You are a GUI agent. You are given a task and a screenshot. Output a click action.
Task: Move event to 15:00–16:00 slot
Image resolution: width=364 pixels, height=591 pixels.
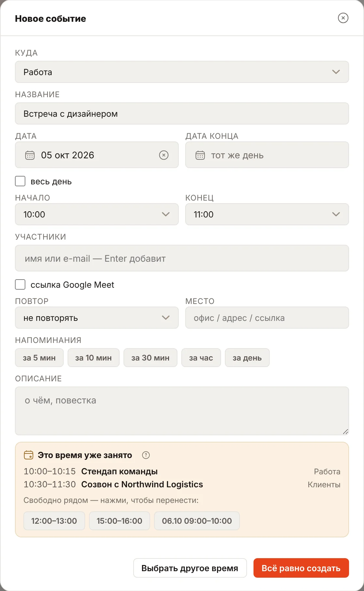120,521
